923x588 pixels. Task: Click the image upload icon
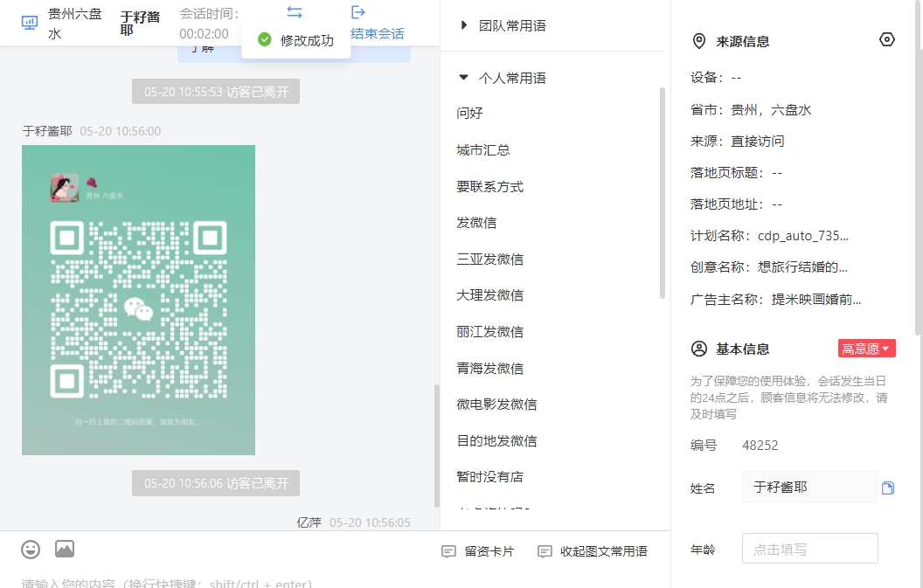pyautogui.click(x=65, y=549)
